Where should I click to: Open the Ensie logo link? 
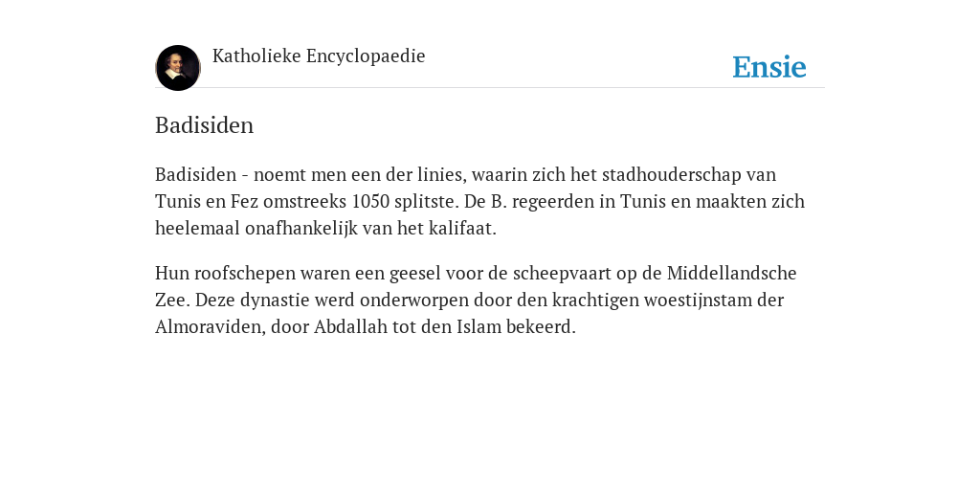click(768, 67)
